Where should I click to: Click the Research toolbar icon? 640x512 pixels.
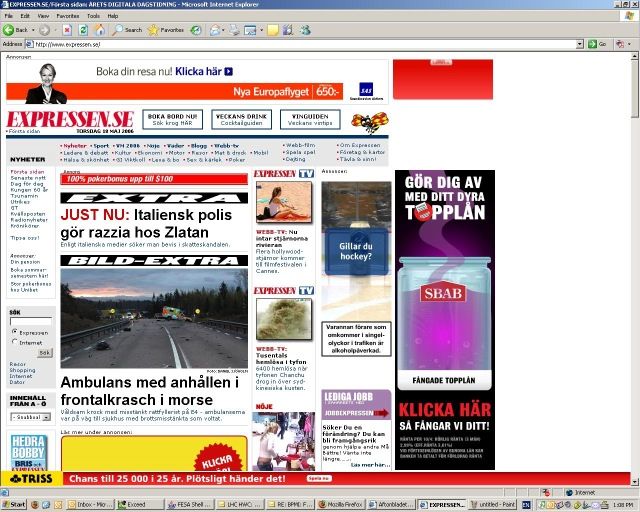point(288,30)
